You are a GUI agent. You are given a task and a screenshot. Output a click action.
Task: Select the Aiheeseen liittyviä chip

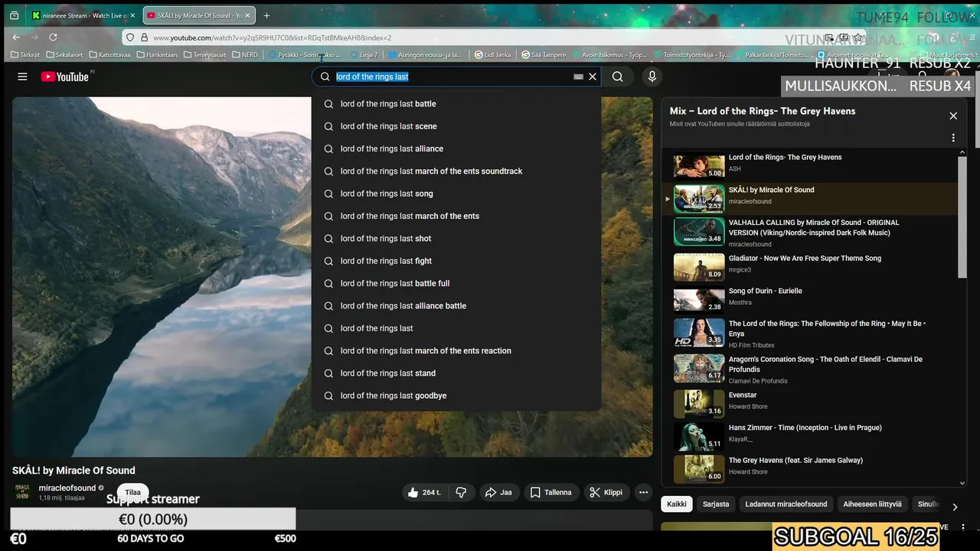pyautogui.click(x=873, y=504)
